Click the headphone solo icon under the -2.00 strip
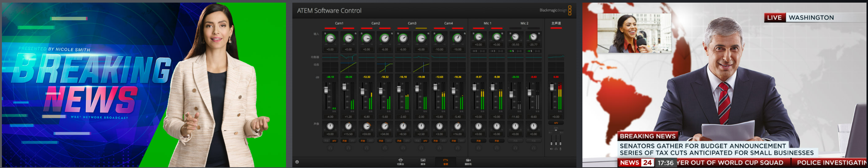 421,148
